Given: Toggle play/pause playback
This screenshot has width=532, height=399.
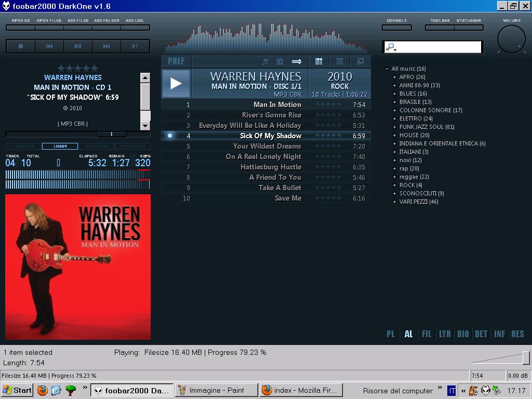Looking at the screenshot, I should pyautogui.click(x=78, y=46).
